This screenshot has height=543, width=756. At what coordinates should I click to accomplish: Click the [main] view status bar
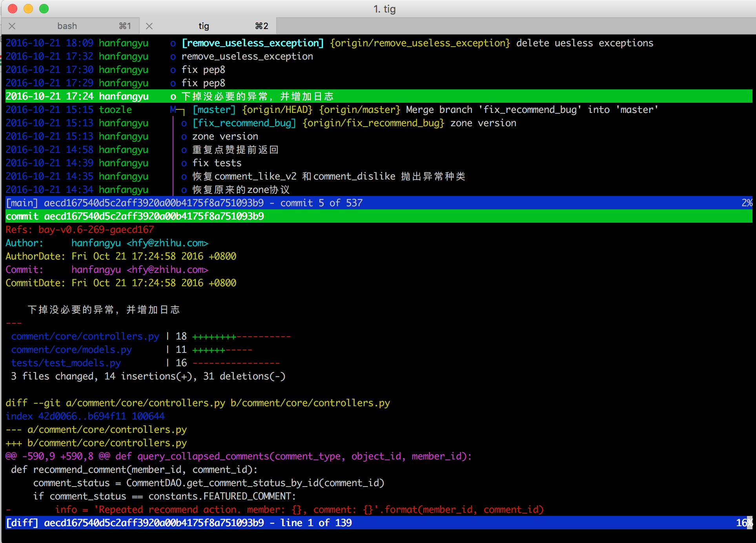tap(377, 203)
